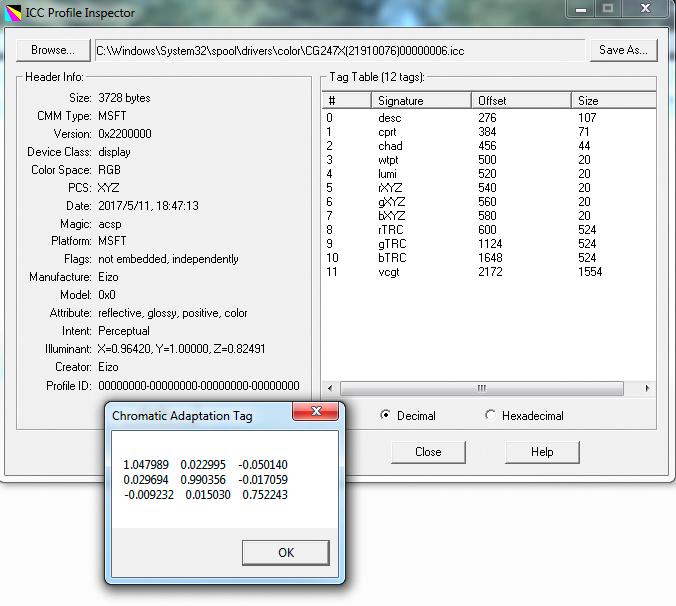Click the Attribute value reflective, glossy
676x606 pixels.
coord(172,313)
